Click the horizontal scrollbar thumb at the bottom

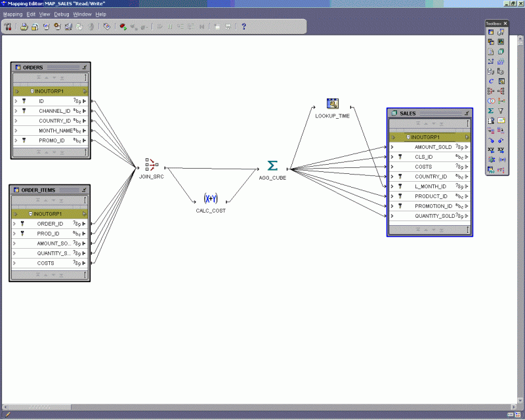click(x=39, y=408)
